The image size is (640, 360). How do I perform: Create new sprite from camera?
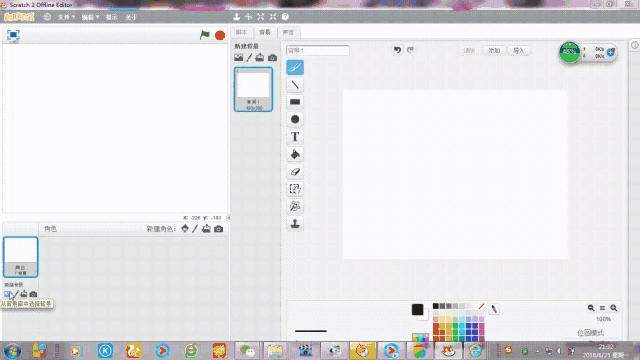[218, 229]
